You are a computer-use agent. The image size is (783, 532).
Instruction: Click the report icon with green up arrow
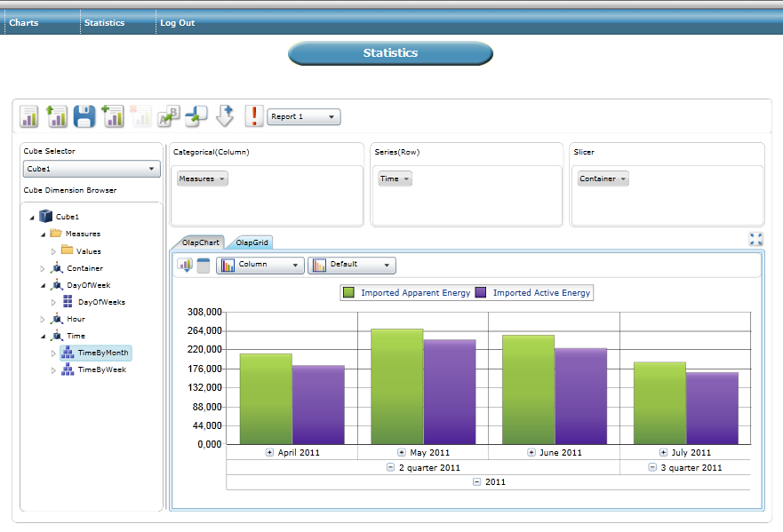(57, 116)
